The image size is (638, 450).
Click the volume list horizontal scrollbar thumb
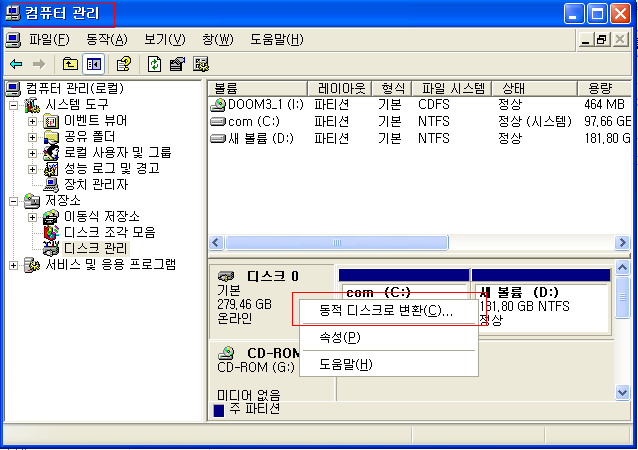pos(337,243)
